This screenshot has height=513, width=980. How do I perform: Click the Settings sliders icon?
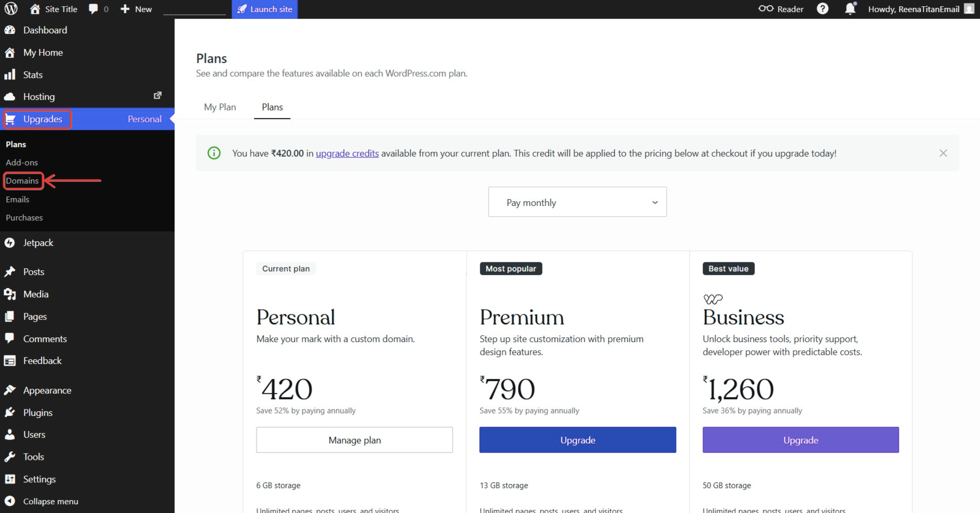point(10,479)
